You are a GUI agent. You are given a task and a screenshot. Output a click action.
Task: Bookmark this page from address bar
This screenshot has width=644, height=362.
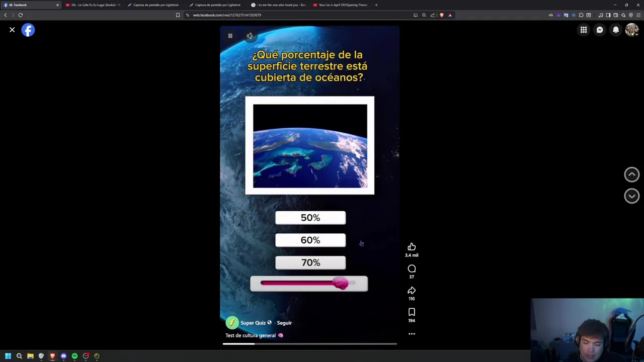(178, 15)
